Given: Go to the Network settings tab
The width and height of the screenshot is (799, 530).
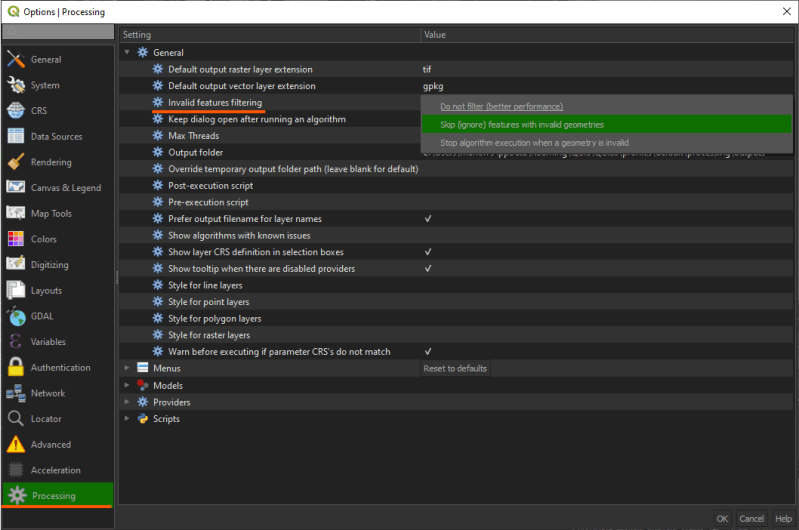Looking at the screenshot, I should pyautogui.click(x=58, y=393).
